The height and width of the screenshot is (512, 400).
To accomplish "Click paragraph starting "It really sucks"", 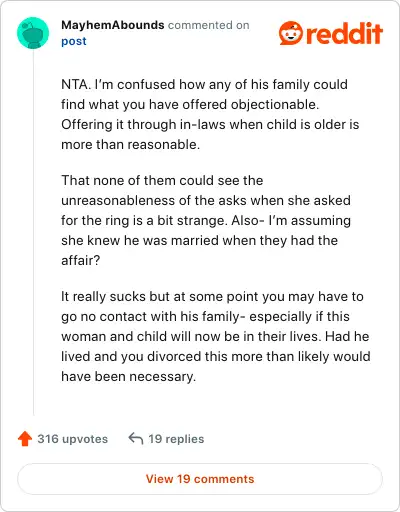I will click(x=216, y=336).
